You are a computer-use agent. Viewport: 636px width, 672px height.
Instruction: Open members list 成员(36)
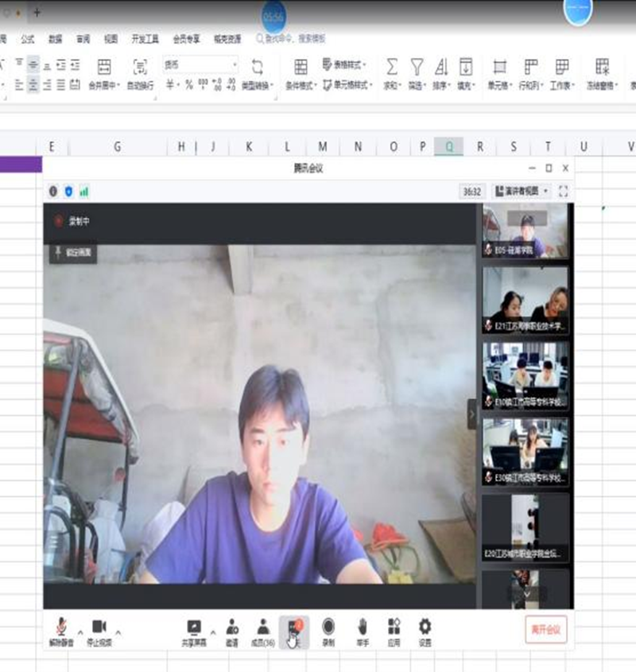pos(262,630)
